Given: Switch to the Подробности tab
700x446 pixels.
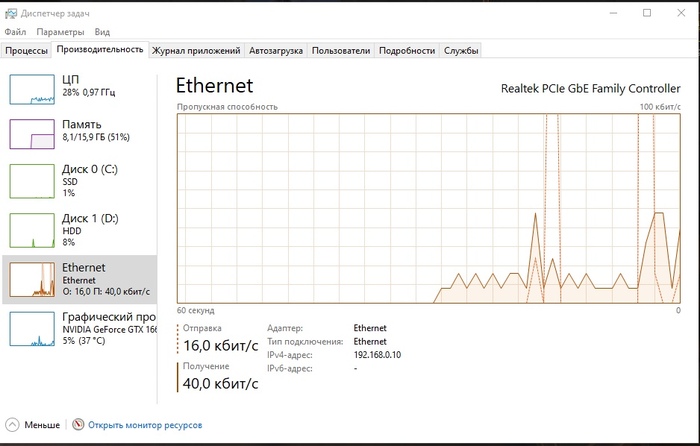Looking at the screenshot, I should click(407, 51).
